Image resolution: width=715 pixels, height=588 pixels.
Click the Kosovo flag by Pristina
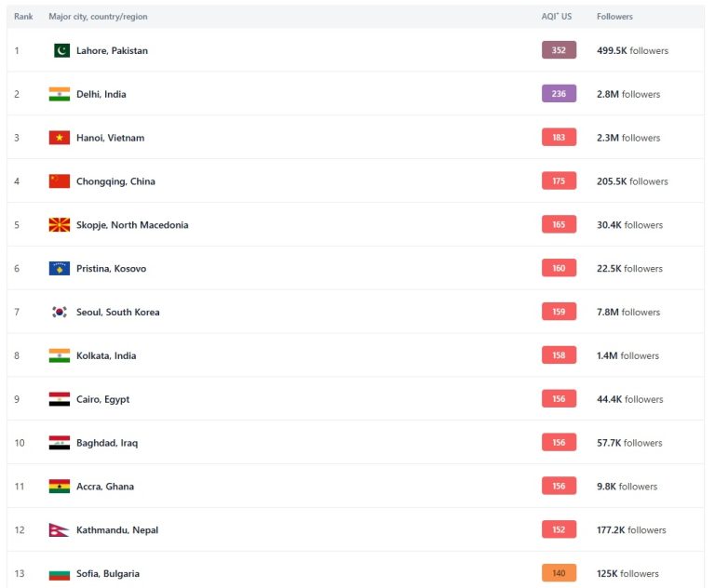click(60, 269)
